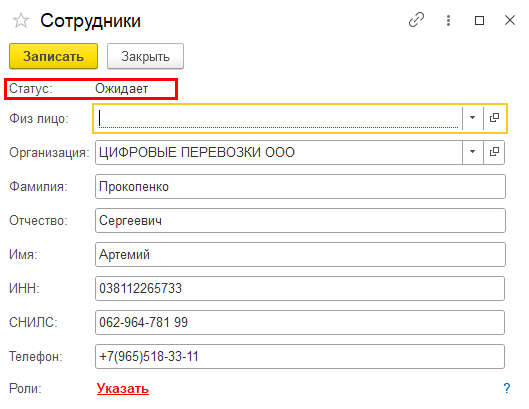This screenshot has height=409, width=529.
Task: Click the Телефон field with phone number
Action: 300,356
